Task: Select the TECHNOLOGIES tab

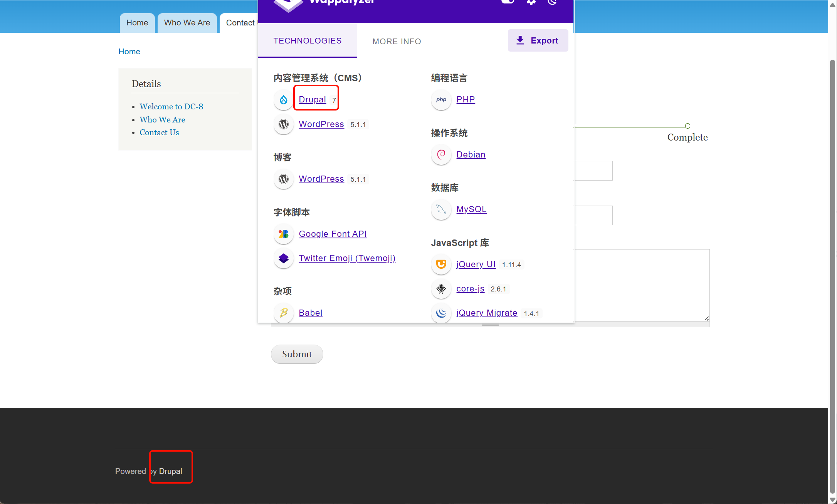Action: point(308,41)
